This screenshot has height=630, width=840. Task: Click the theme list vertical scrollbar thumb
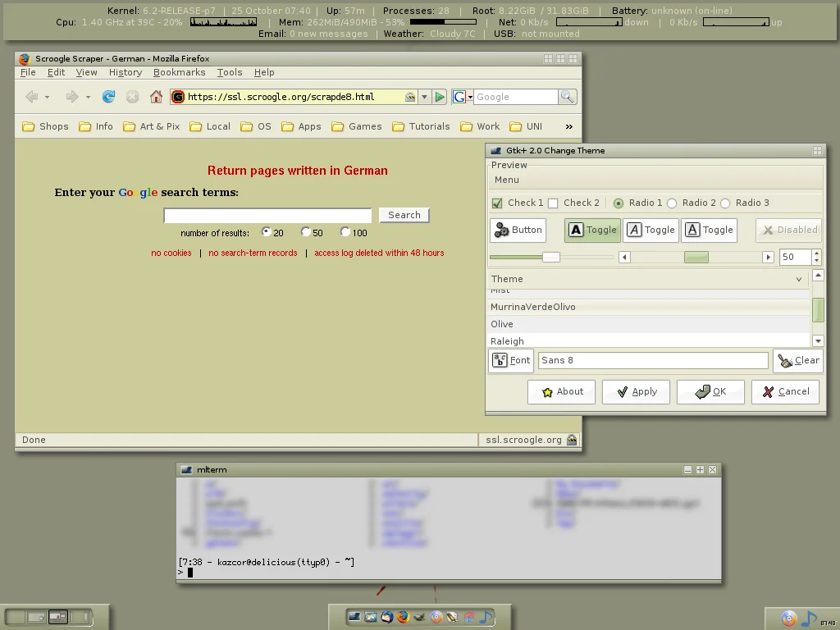[x=818, y=309]
